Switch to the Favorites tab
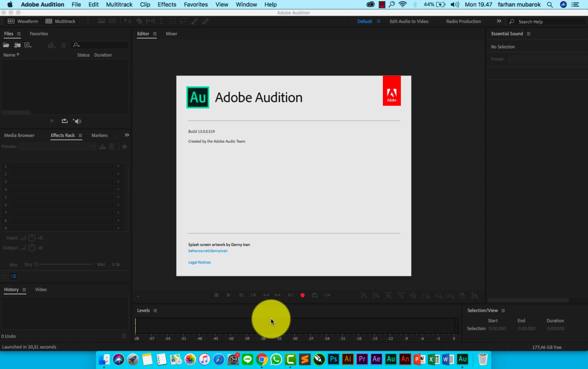The width and height of the screenshot is (588, 369). 39,34
